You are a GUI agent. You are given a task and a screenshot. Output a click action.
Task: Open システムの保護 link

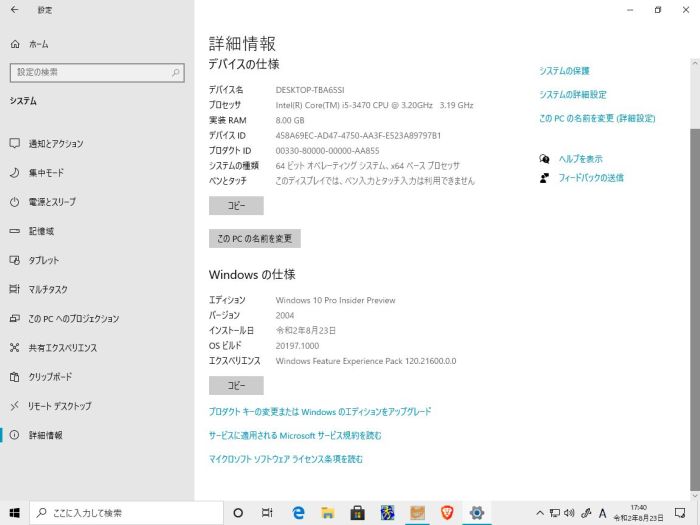564,71
